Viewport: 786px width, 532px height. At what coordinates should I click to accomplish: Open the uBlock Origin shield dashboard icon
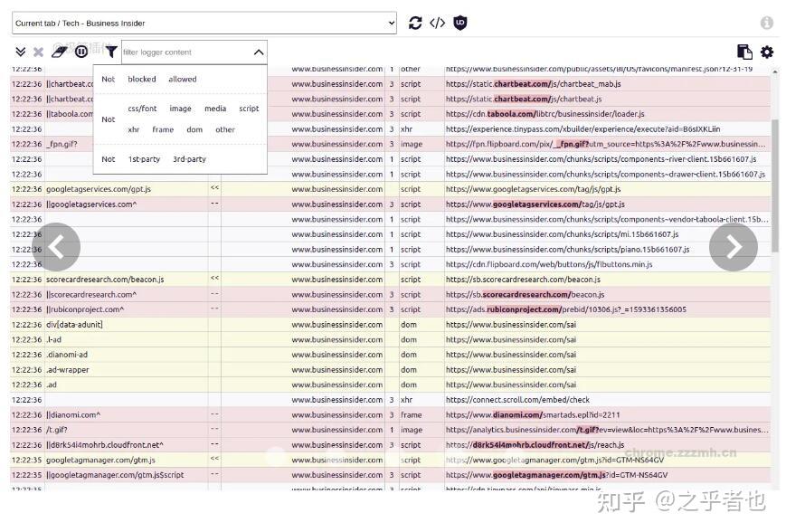[460, 23]
